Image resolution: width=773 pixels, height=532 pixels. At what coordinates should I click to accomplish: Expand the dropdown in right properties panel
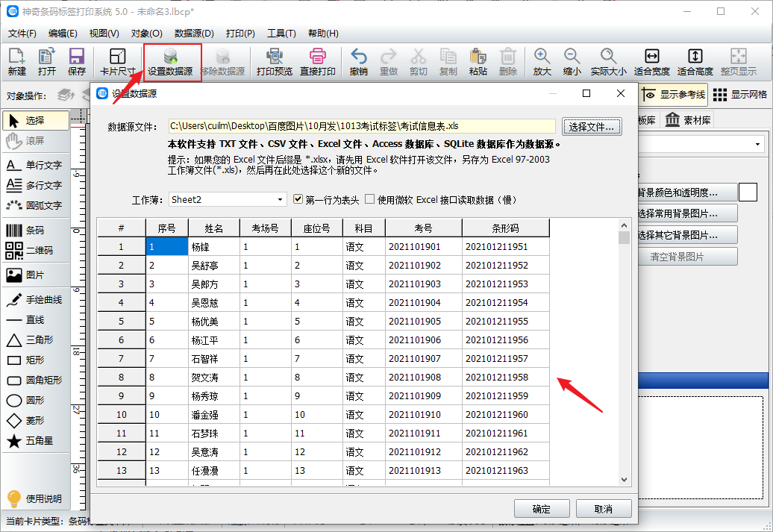pyautogui.click(x=757, y=145)
